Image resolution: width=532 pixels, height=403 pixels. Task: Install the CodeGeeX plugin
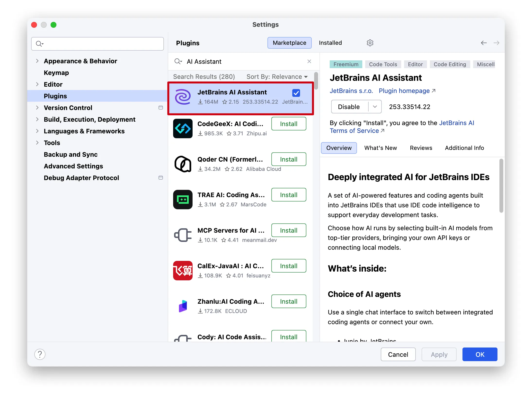pos(289,124)
